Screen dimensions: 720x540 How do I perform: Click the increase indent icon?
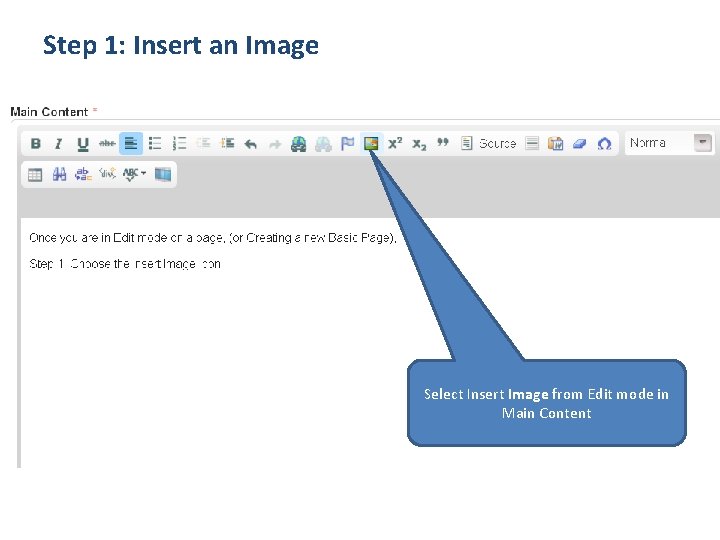228,143
